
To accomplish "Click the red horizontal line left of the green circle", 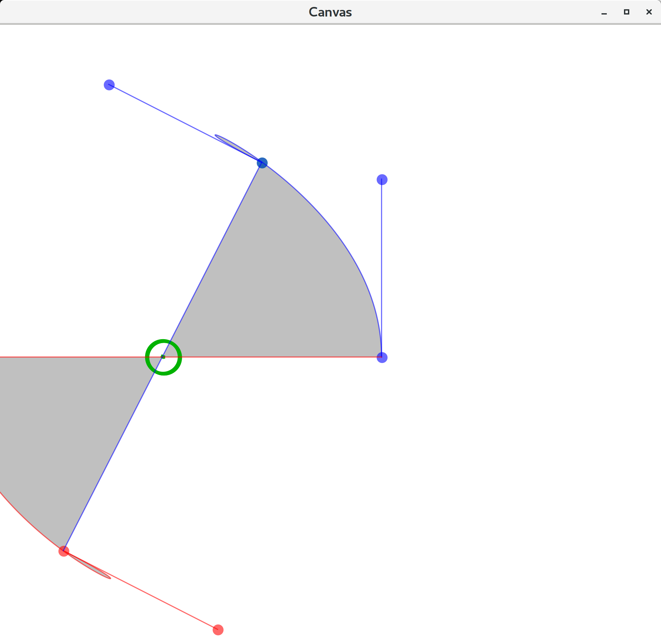I will pos(68,357).
